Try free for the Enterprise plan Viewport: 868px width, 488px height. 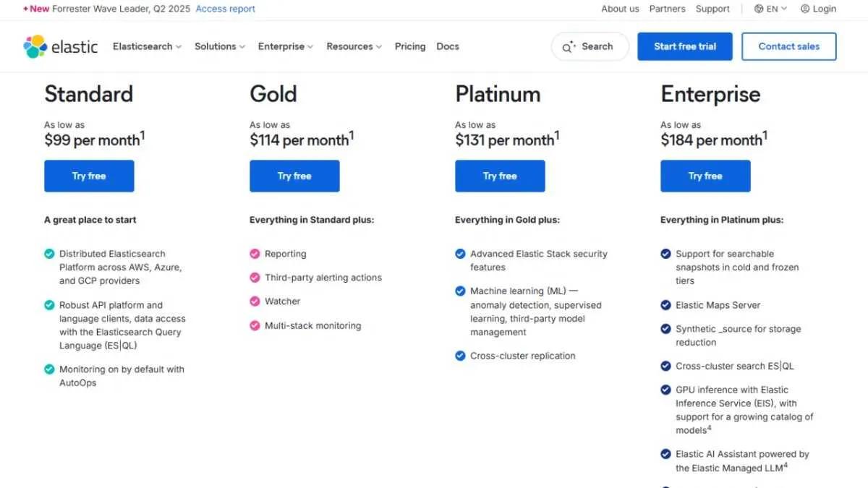click(705, 176)
